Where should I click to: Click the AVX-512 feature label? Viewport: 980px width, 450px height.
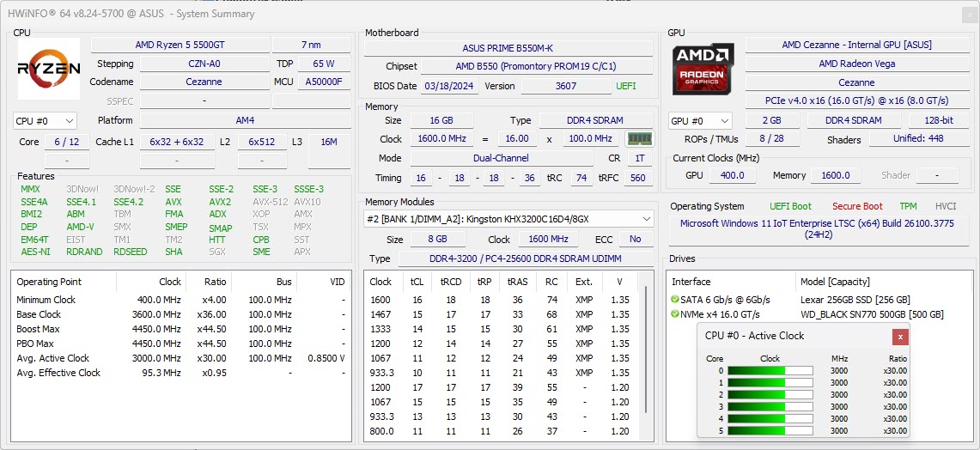pos(270,202)
